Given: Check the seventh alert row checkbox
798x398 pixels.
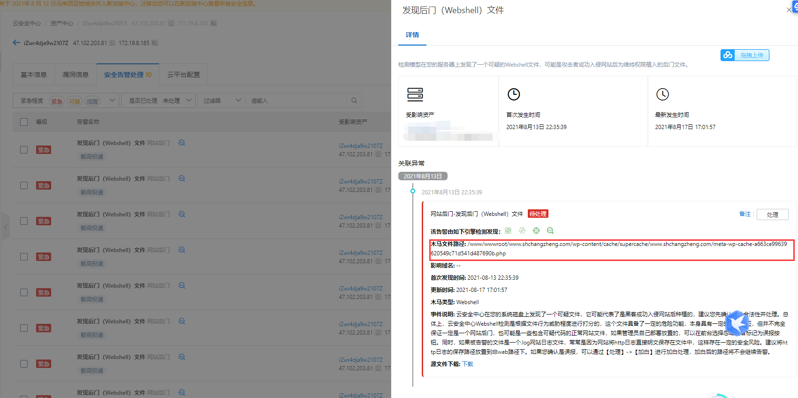Looking at the screenshot, I should pyautogui.click(x=24, y=363).
